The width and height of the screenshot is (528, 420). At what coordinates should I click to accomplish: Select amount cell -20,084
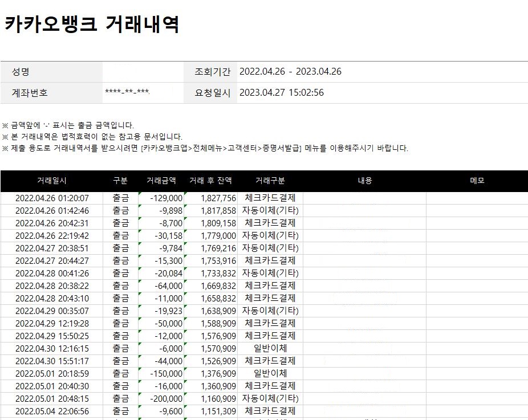coord(161,274)
